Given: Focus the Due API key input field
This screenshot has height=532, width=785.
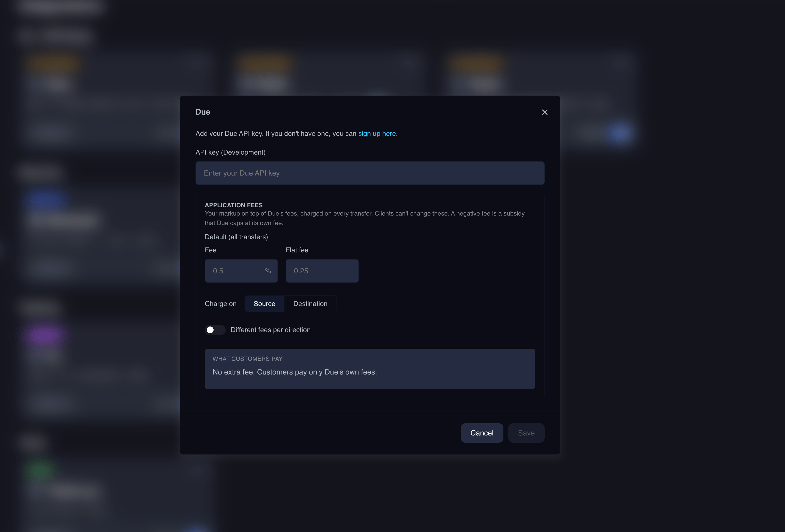Looking at the screenshot, I should click(370, 173).
